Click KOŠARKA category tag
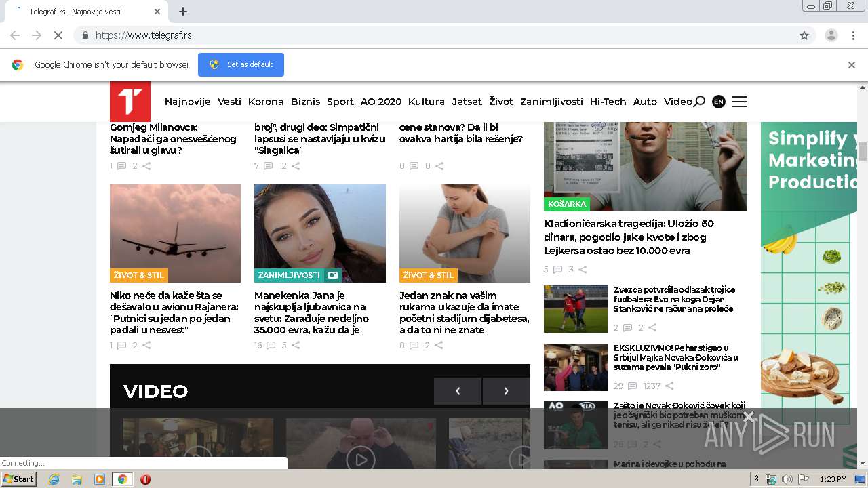This screenshot has width=868, height=488. click(x=567, y=204)
